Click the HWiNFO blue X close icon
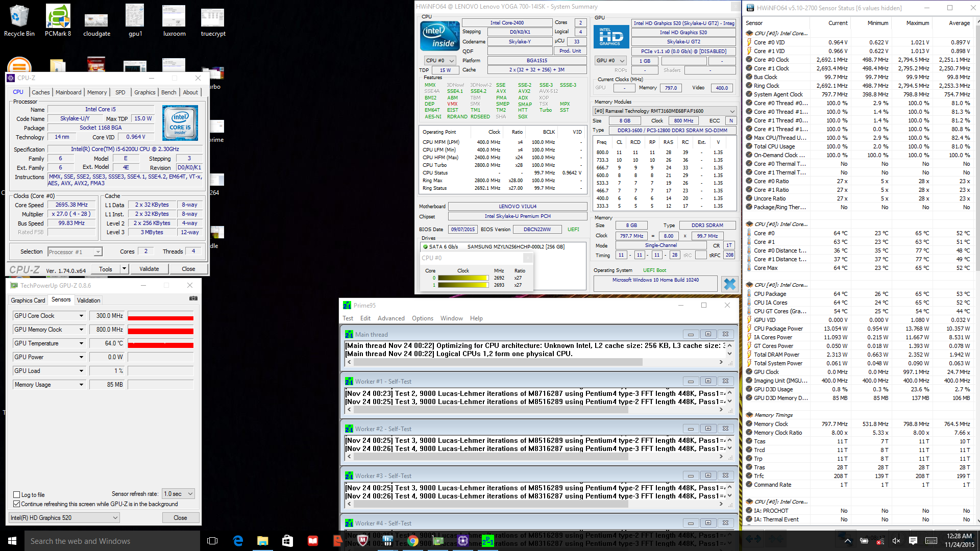Image resolution: width=980 pixels, height=551 pixels. [x=730, y=284]
